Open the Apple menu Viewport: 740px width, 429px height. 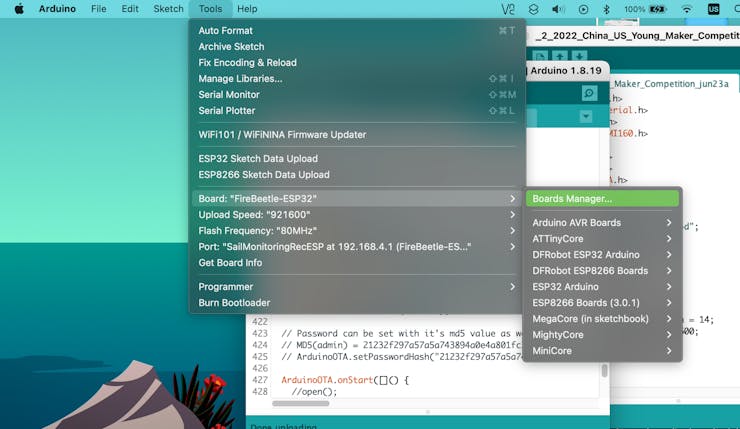[19, 9]
